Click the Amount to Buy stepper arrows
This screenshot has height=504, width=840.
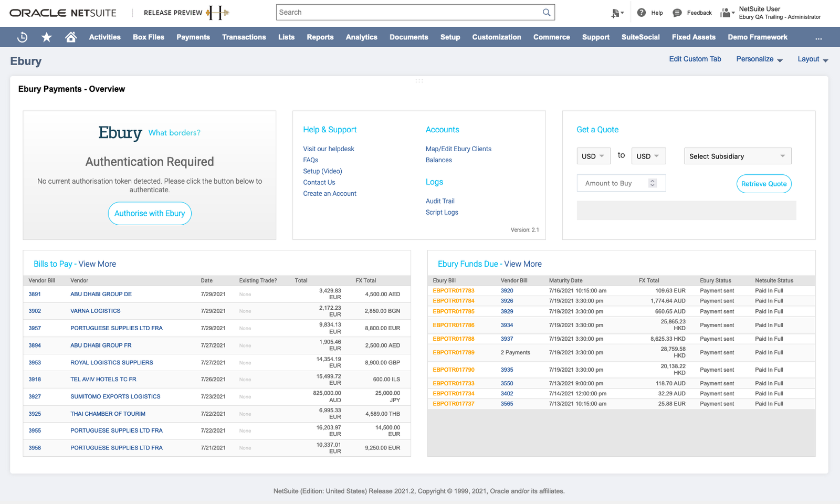tap(653, 183)
